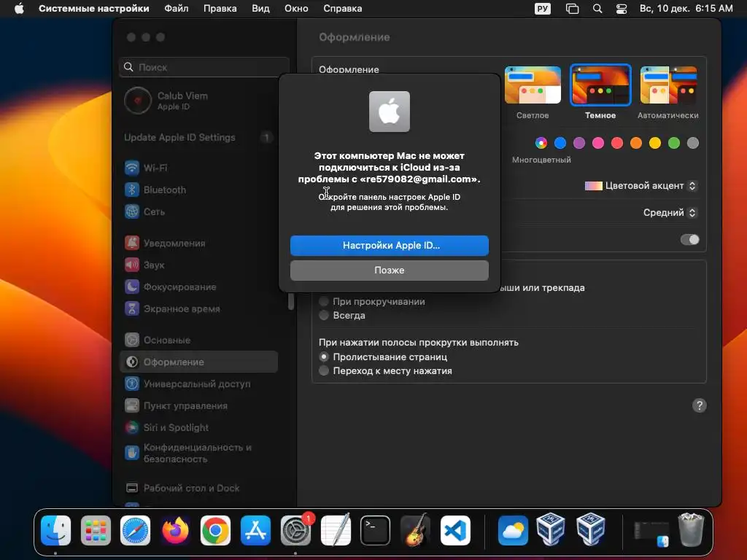Viewport: 747px width, 560px height.
Task: Open Control Center in menu bar
Action: coord(622,9)
